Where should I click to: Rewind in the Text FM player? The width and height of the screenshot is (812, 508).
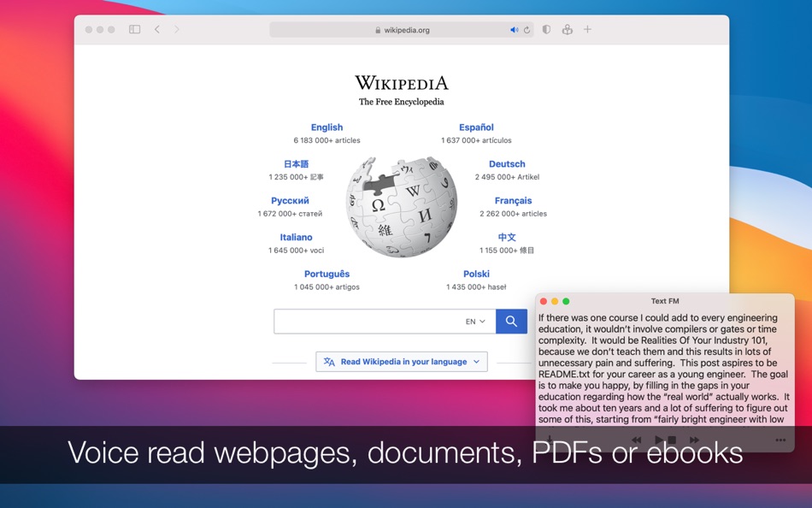pyautogui.click(x=637, y=440)
